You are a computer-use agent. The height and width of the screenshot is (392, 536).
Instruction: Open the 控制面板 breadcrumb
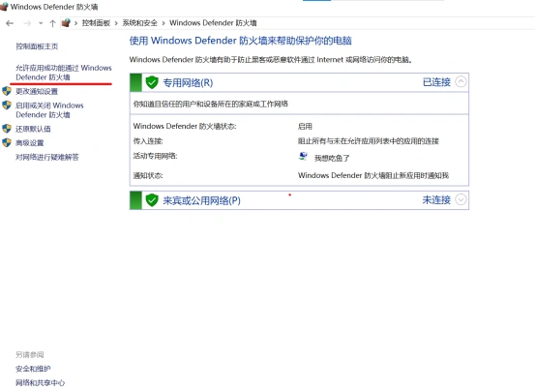96,23
